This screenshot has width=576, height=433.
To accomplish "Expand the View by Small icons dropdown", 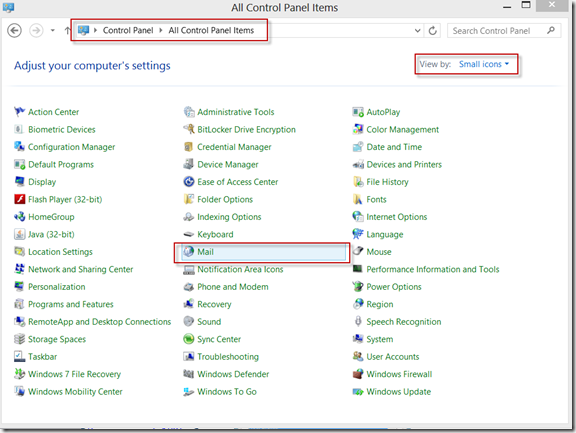I will 484,64.
